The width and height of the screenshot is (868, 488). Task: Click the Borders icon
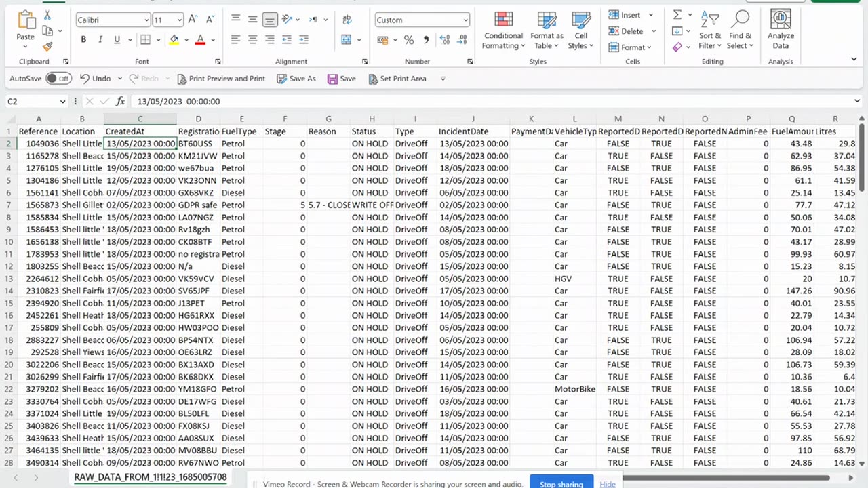click(x=145, y=40)
